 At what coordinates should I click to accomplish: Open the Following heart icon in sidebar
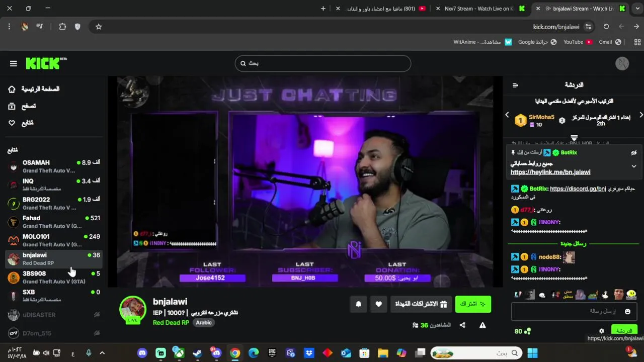click(x=12, y=123)
